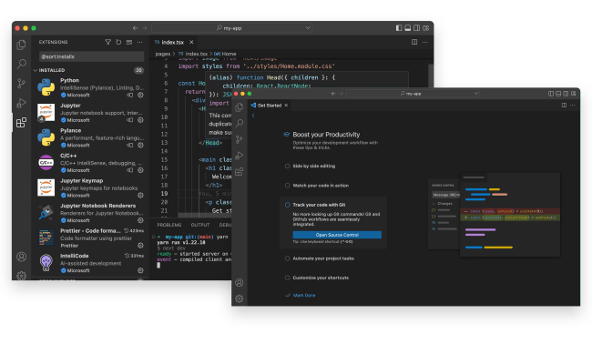The image size is (592, 364).
Task: Navigate back arrow in front window title bar
Action: point(333,94)
